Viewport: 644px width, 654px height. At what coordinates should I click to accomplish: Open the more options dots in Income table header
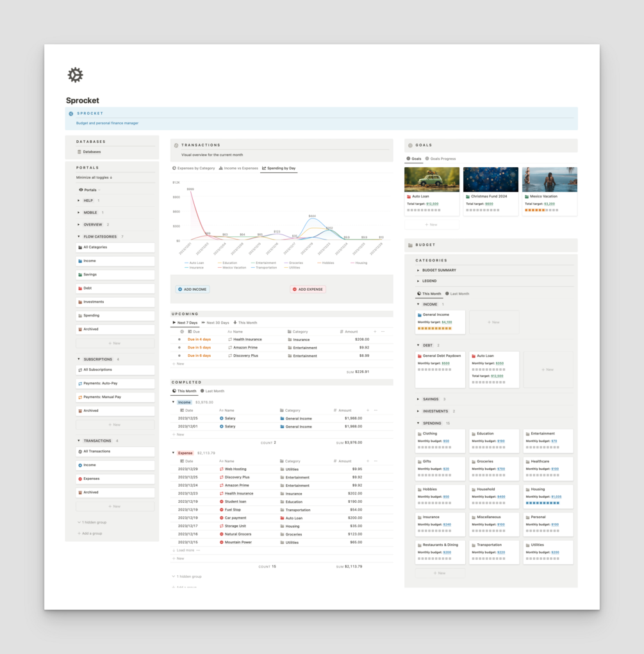tap(376, 411)
